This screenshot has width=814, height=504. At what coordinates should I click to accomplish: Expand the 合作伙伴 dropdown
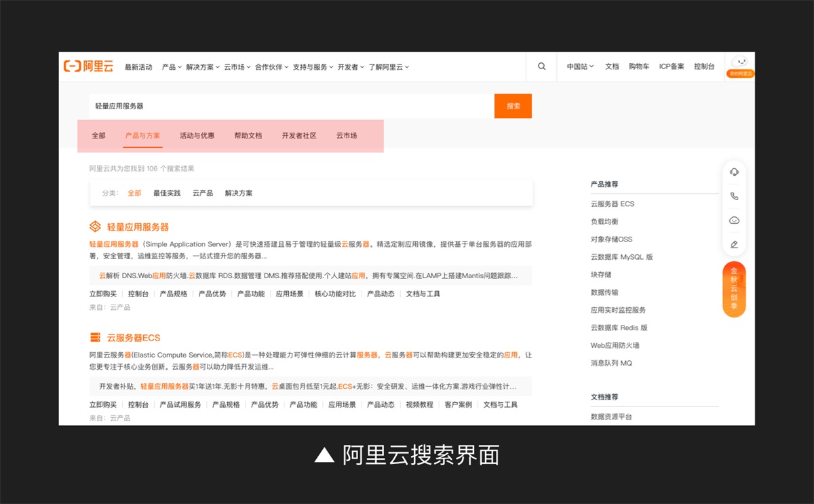click(x=272, y=67)
